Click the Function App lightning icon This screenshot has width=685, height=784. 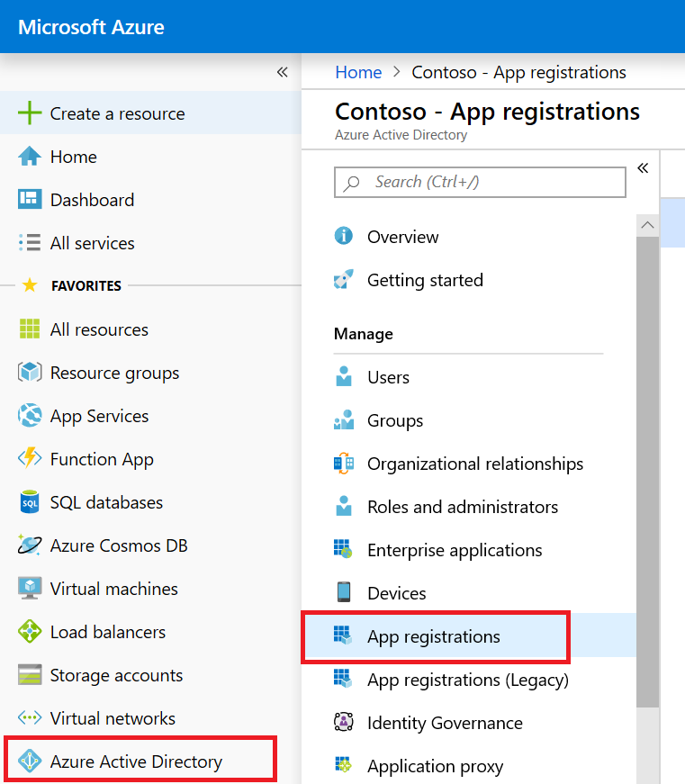[x=30, y=458]
